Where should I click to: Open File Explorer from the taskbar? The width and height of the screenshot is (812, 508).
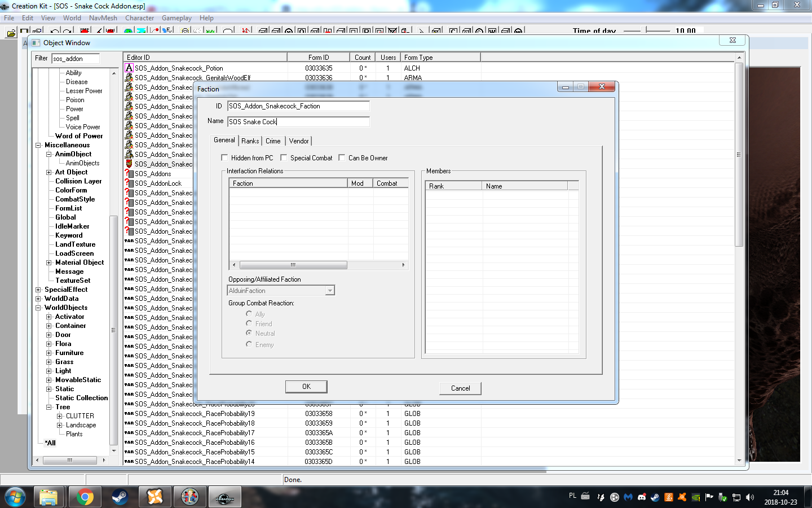[48, 497]
